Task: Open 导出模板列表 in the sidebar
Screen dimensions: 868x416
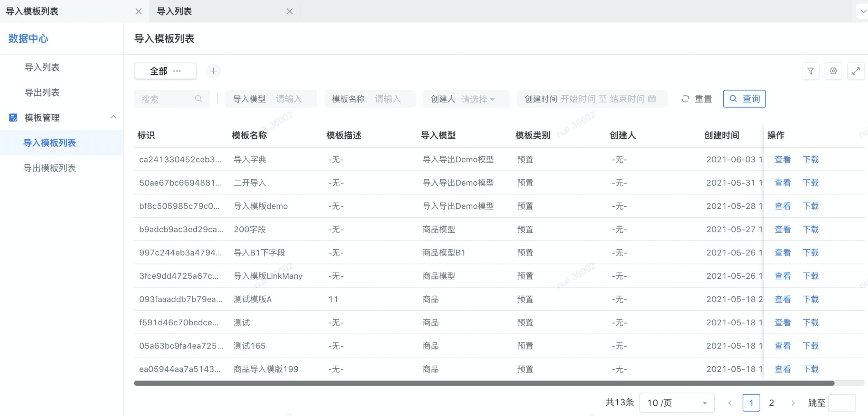Action: [x=49, y=168]
